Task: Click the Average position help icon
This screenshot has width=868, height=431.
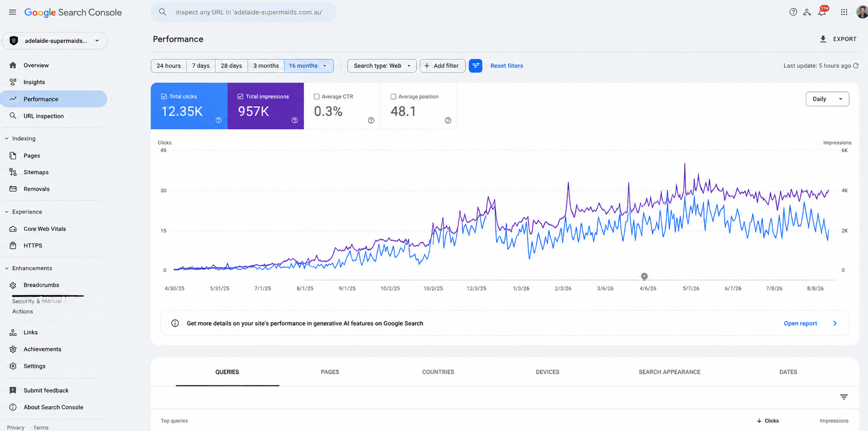Action: click(448, 121)
